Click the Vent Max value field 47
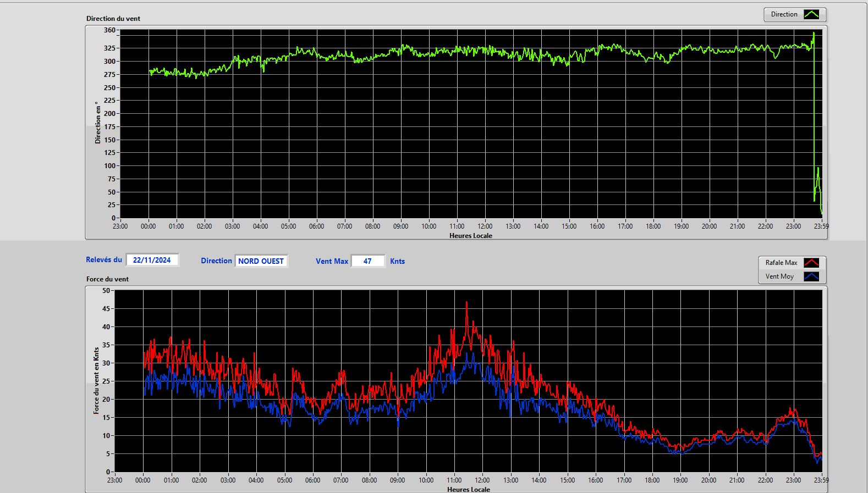868x493 pixels. coord(367,261)
